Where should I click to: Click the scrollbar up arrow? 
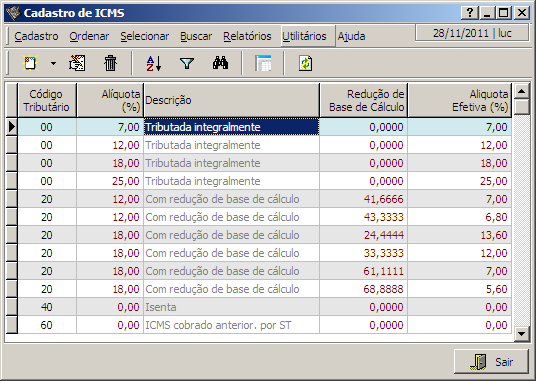(x=521, y=91)
